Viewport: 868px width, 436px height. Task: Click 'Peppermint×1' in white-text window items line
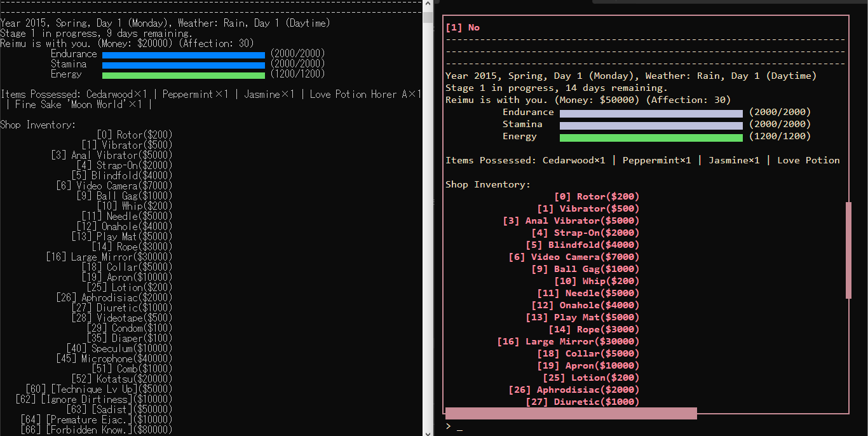click(x=195, y=94)
